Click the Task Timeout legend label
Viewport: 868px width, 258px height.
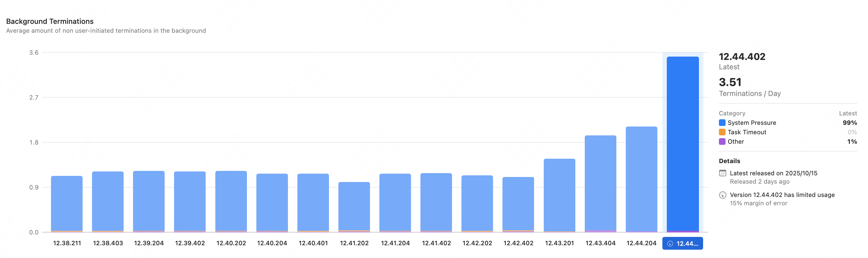(747, 132)
